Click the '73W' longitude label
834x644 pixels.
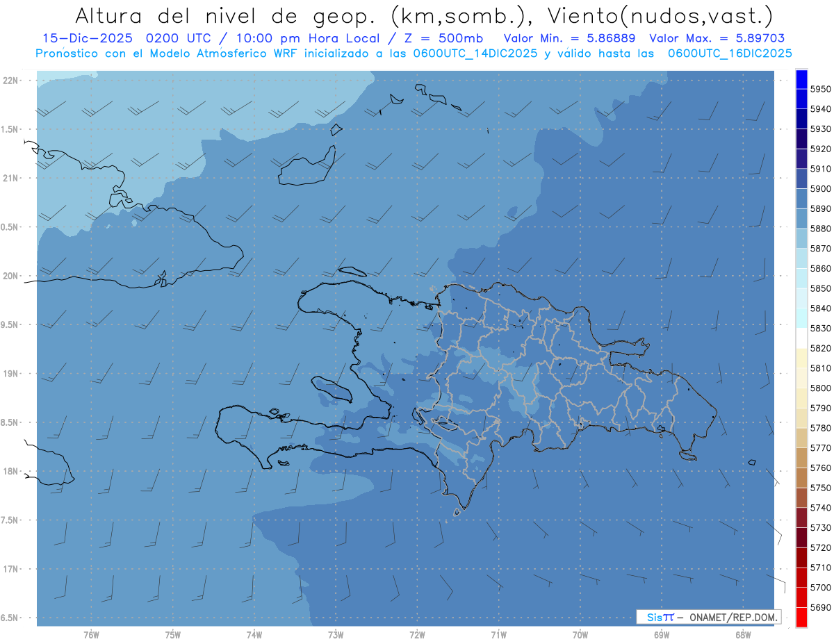click(x=336, y=635)
